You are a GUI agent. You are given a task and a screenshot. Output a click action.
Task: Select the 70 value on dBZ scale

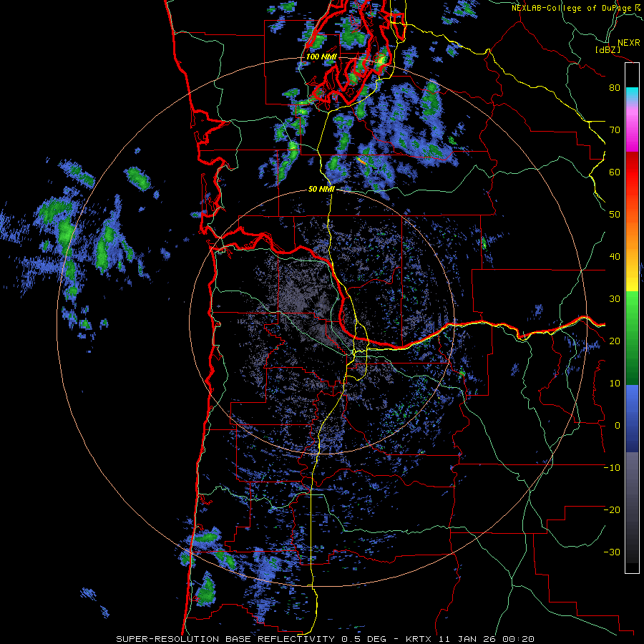615,130
